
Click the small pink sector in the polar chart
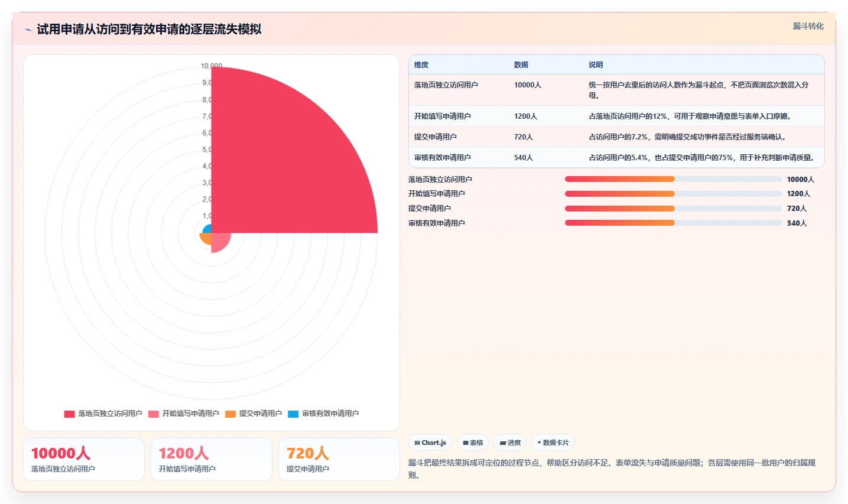[x=219, y=240]
